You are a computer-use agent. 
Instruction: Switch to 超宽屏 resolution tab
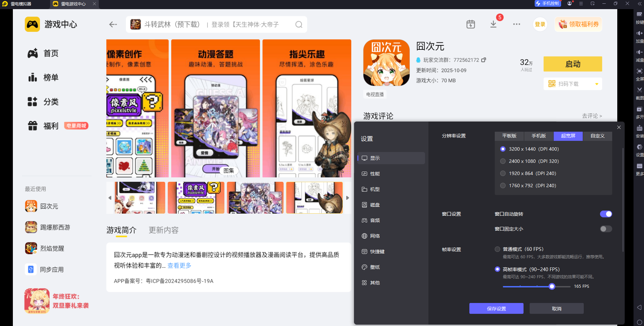click(x=568, y=136)
